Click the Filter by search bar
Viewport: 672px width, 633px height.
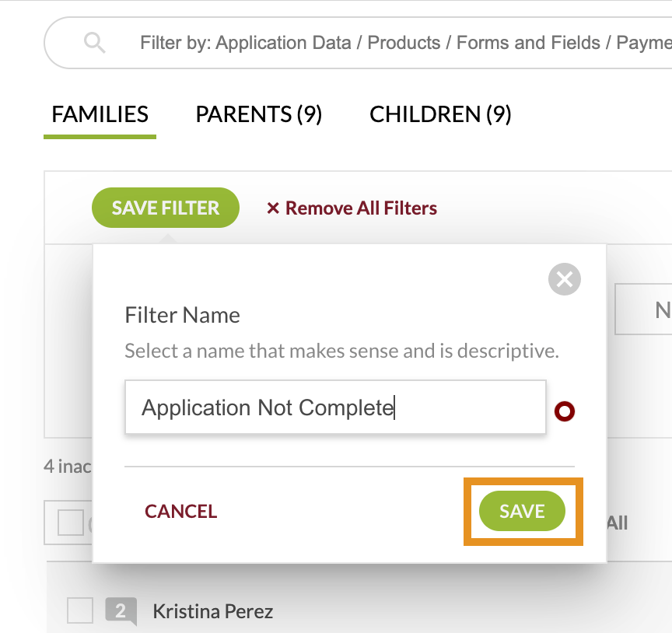tap(359, 43)
